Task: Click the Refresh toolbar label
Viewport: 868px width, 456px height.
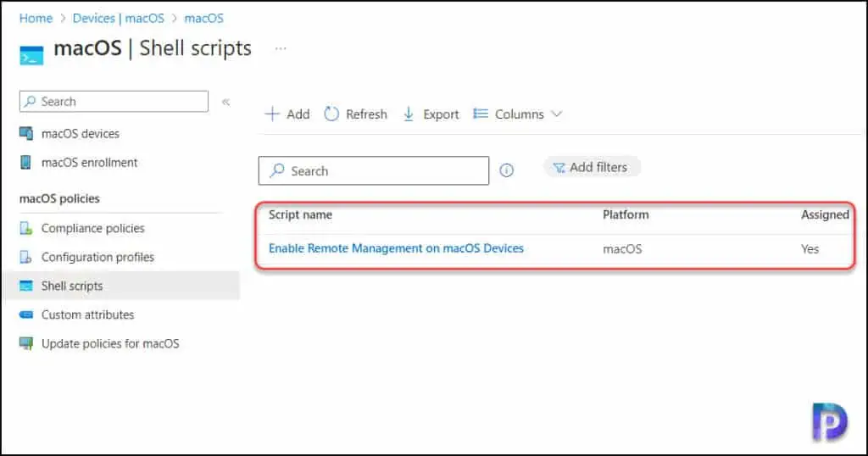Action: tap(366, 114)
